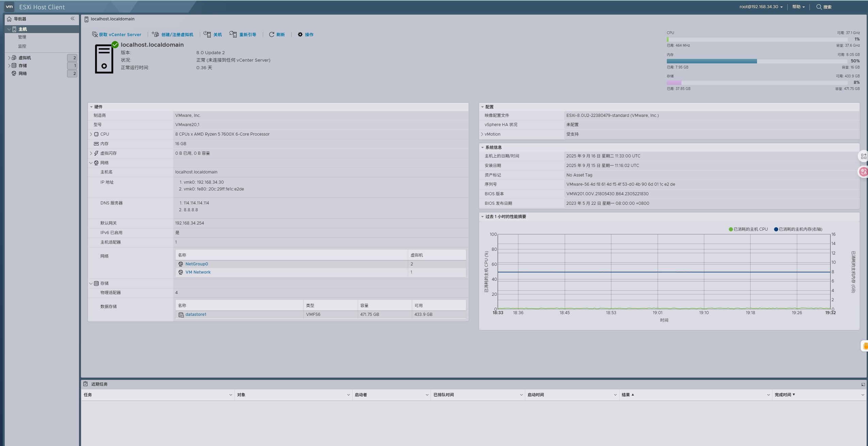Image resolution: width=868 pixels, height=446 pixels.
Task: Minimize the Recent Tasks panel icon
Action: tap(863, 384)
